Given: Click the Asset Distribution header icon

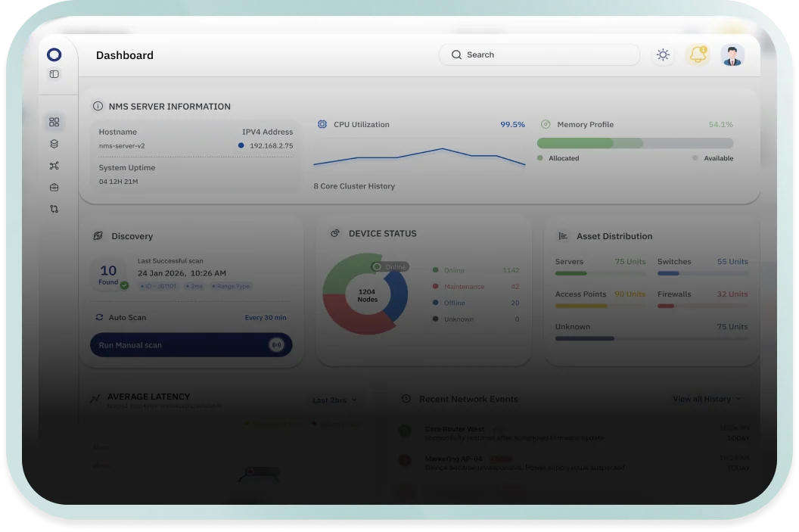Looking at the screenshot, I should click(x=563, y=236).
